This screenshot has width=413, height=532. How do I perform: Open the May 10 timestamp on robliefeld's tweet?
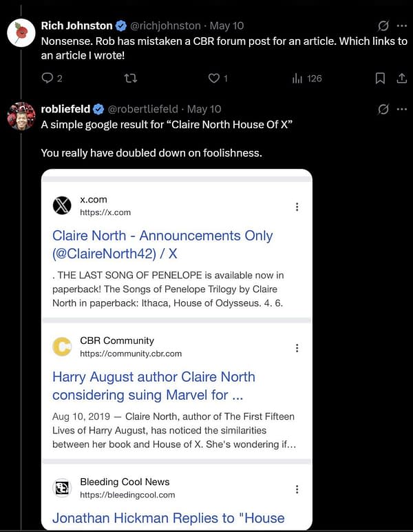[204, 109]
